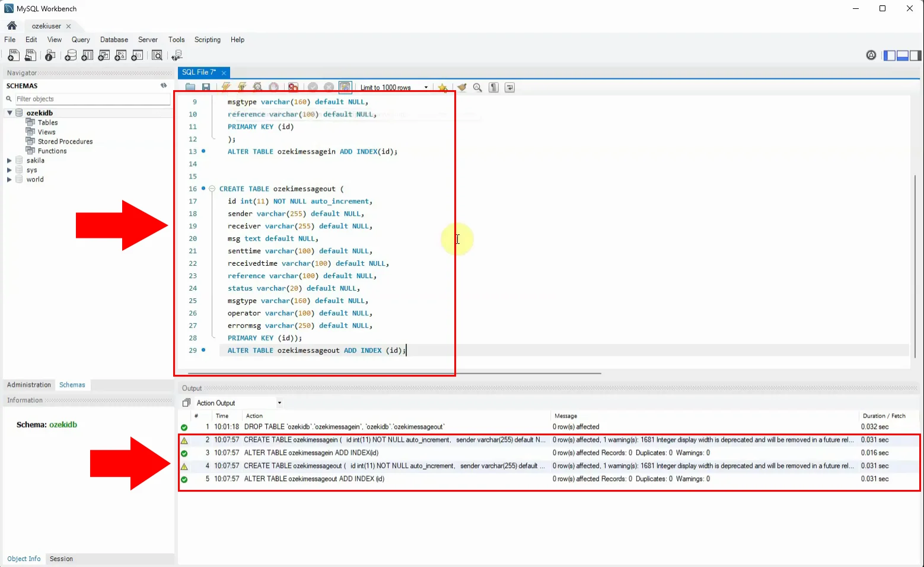The height and width of the screenshot is (567, 924).
Task: Create a new SQL tab
Action: coord(13,55)
